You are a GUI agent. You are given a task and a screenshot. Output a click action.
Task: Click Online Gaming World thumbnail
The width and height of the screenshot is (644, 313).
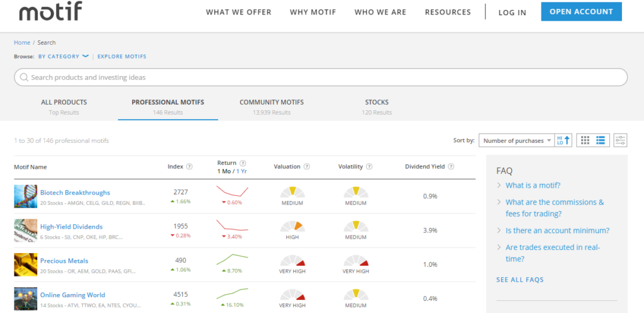(25, 299)
